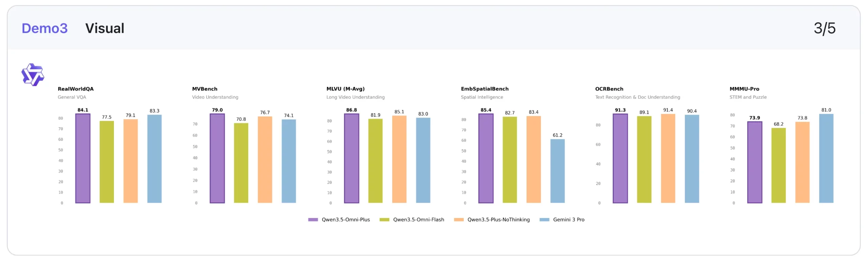Click the General VQA subtitle
Screen dimensions: 868x262
(x=72, y=97)
